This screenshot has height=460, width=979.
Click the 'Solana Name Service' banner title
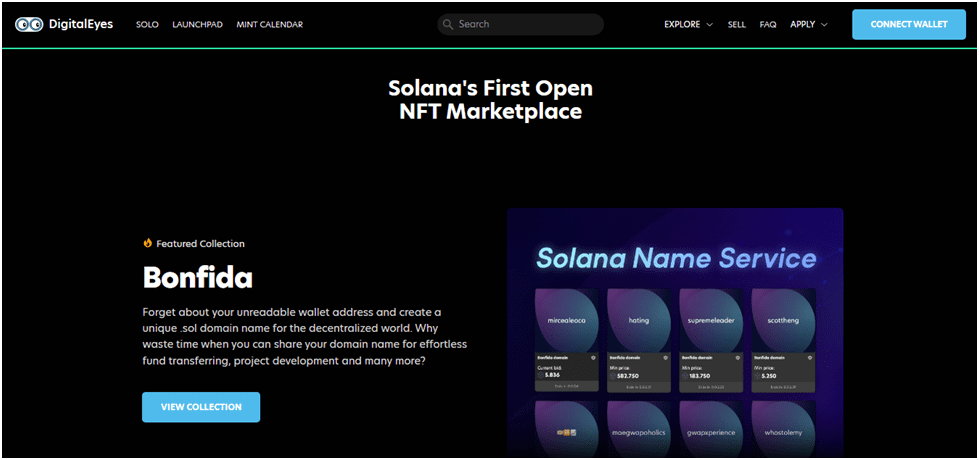point(676,258)
